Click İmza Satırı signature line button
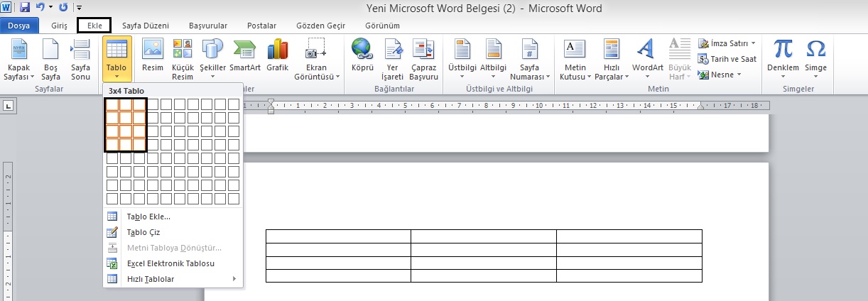Image resolution: width=868 pixels, height=301 pixels. (x=723, y=43)
